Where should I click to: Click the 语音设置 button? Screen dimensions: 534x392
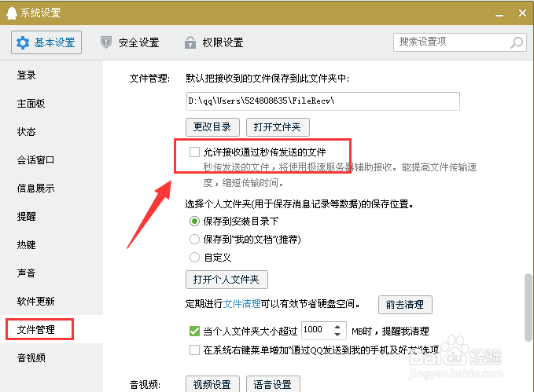click(273, 384)
